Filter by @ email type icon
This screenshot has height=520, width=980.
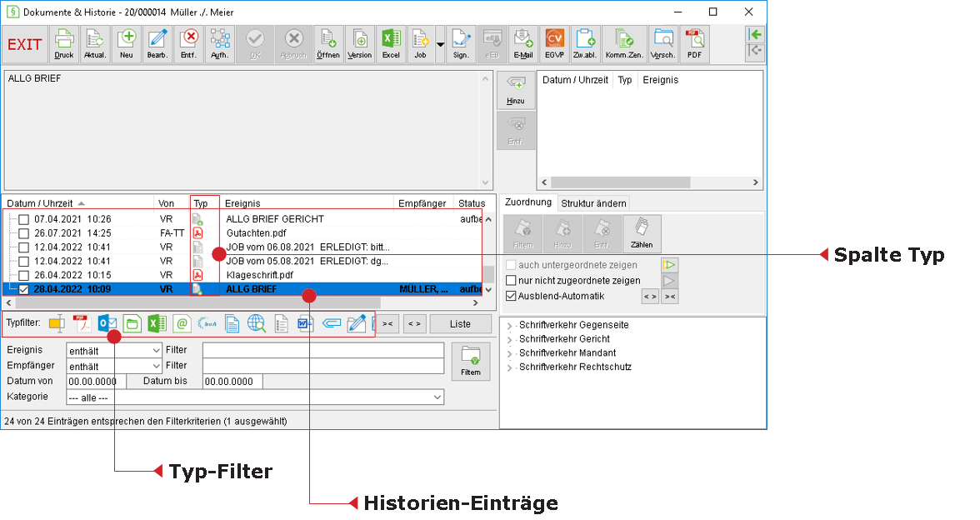coord(182,323)
